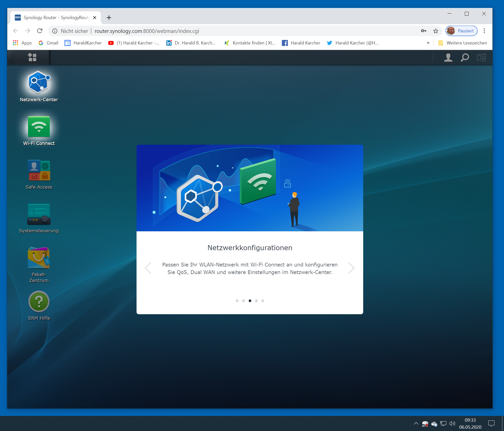
Task: Select the first carousel page dot
Action: [237, 301]
